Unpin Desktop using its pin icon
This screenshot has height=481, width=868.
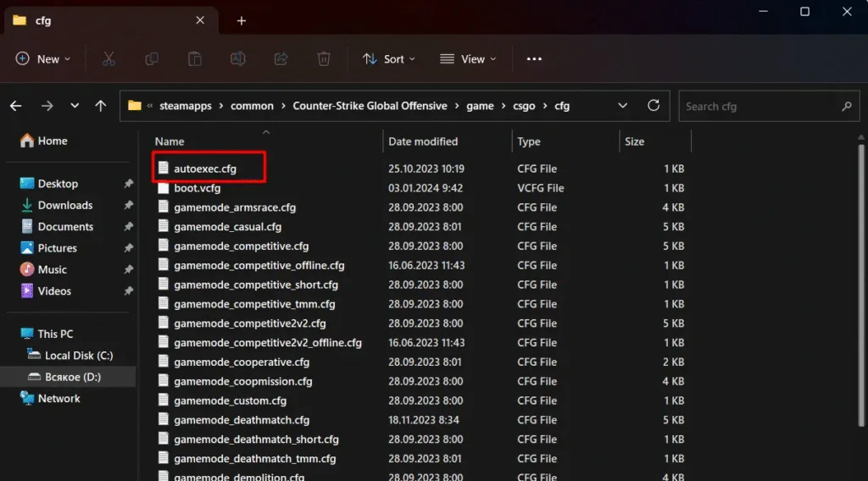(129, 183)
